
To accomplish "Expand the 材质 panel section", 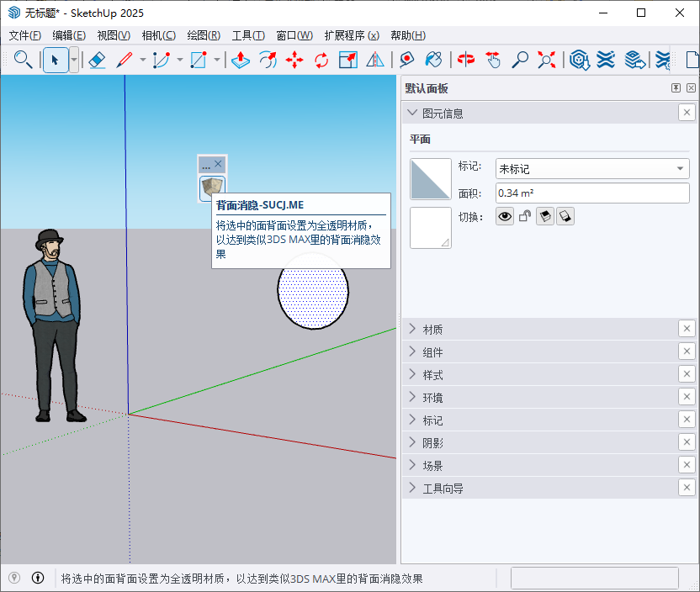I will coord(412,328).
